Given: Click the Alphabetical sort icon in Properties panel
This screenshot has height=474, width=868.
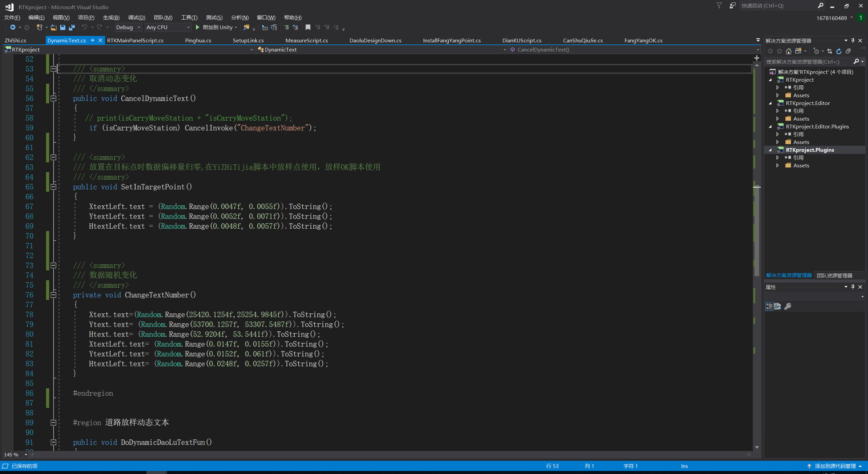Looking at the screenshot, I should coord(777,306).
